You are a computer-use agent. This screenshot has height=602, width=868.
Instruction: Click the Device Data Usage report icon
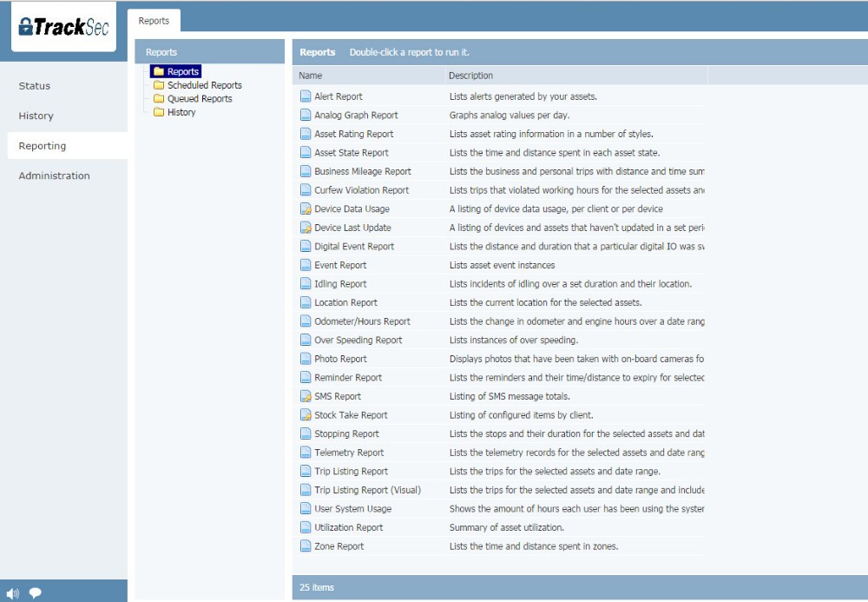click(x=305, y=208)
